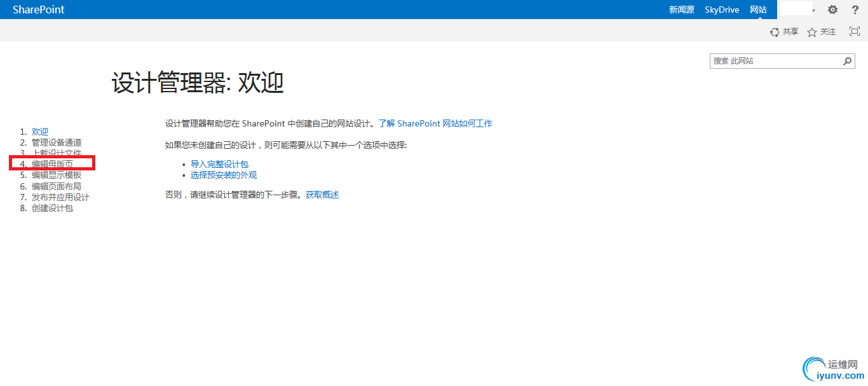Click the 共享 share icon
This screenshot has width=868, height=386.
click(775, 32)
